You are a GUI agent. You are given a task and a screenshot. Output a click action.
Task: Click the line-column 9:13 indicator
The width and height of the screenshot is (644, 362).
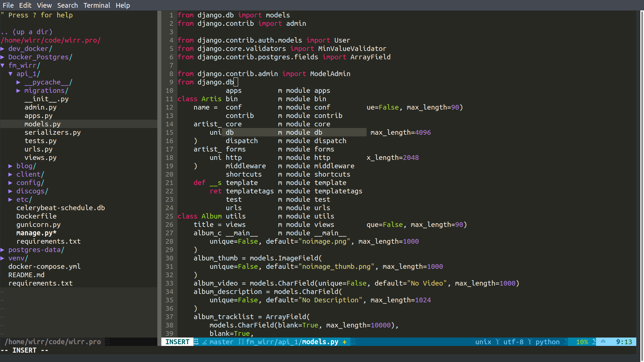pyautogui.click(x=624, y=342)
